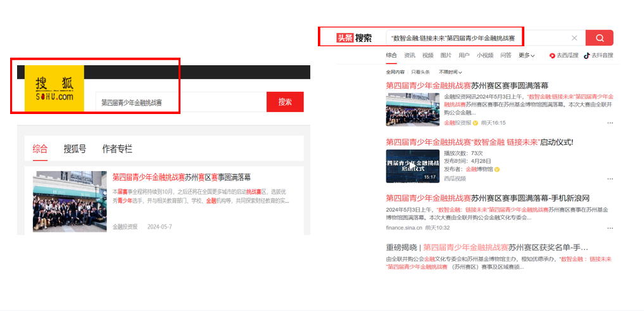This screenshot has width=644, height=311.
Task: Open Toutiao result 重磅揭晓 苏州赛区获奖名单
Action: click(487, 248)
